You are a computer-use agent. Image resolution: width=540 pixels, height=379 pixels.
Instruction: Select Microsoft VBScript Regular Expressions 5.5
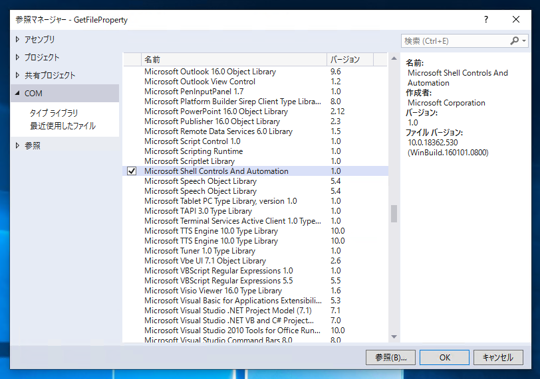[x=255, y=281]
